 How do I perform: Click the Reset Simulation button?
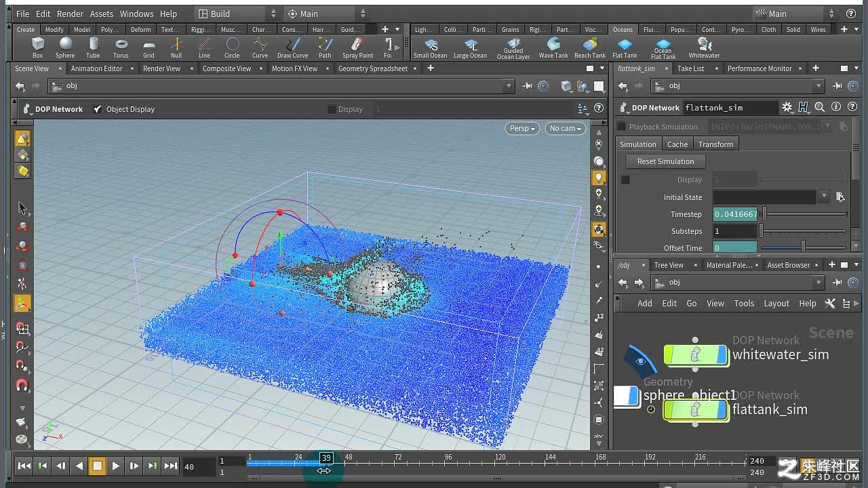pos(665,161)
